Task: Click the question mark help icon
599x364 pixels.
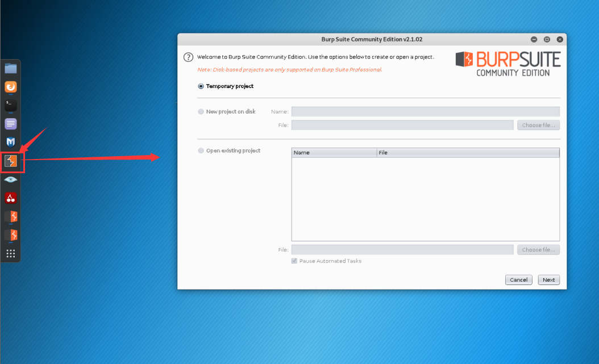Action: click(188, 57)
